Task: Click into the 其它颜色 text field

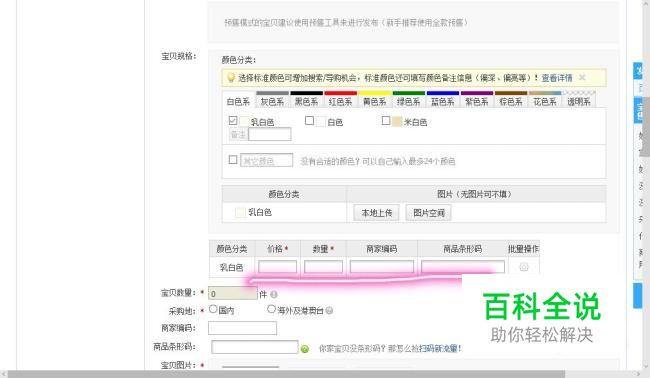Action: pyautogui.click(x=267, y=160)
